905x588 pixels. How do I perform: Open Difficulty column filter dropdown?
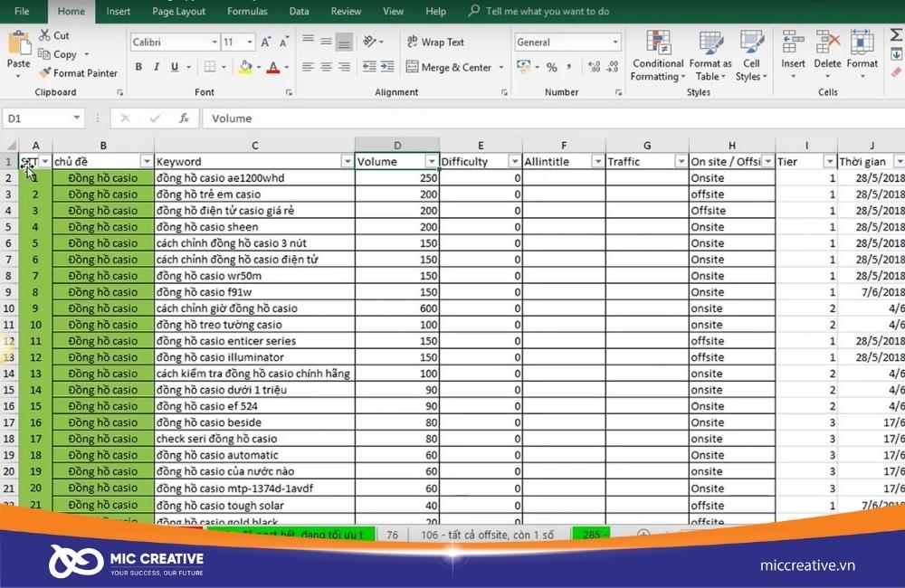(514, 162)
